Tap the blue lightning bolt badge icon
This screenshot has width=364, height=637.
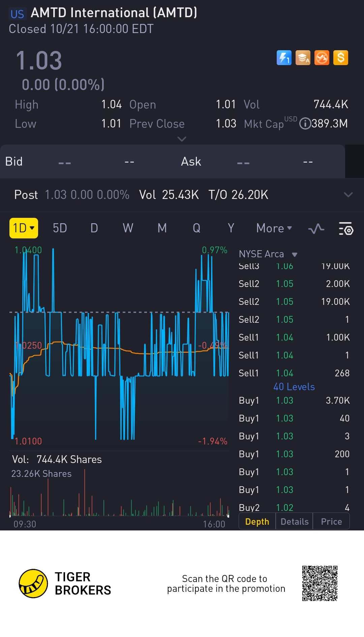point(284,58)
